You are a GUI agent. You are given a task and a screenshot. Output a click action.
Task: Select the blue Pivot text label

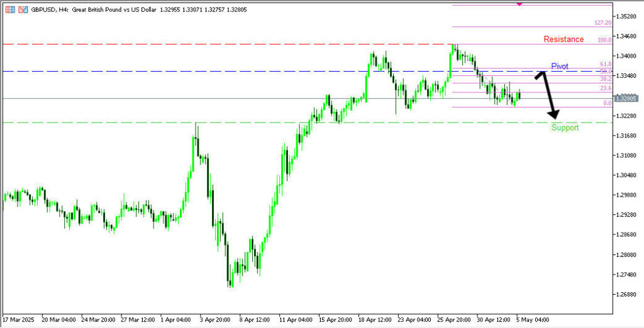[560, 66]
